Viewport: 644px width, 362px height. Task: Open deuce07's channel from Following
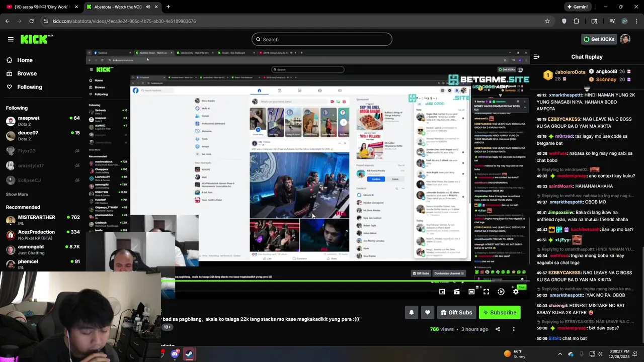43,136
